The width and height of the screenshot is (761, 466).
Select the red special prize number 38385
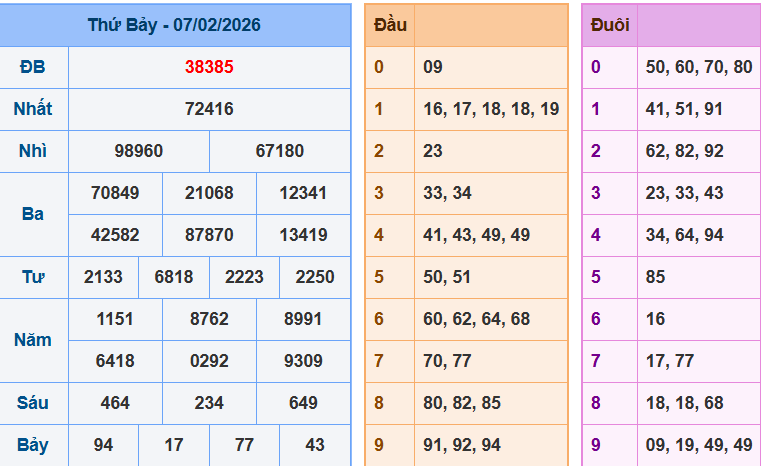[209, 68]
